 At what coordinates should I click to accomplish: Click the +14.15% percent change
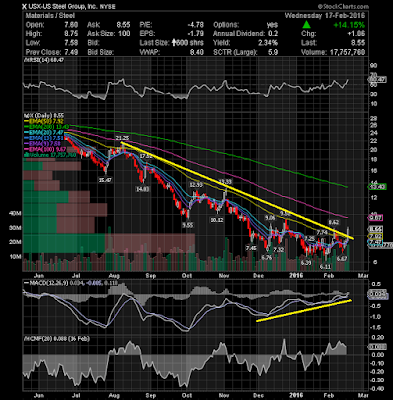click(x=349, y=25)
